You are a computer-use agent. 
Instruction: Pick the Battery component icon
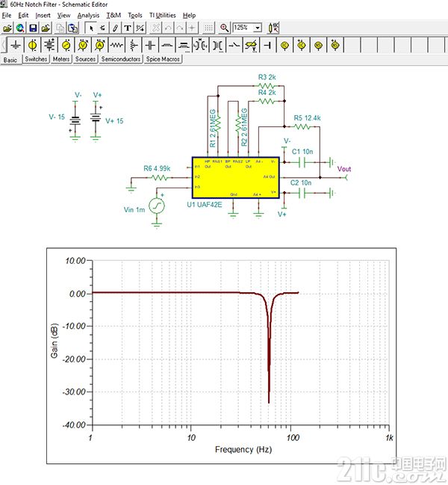[x=49, y=45]
